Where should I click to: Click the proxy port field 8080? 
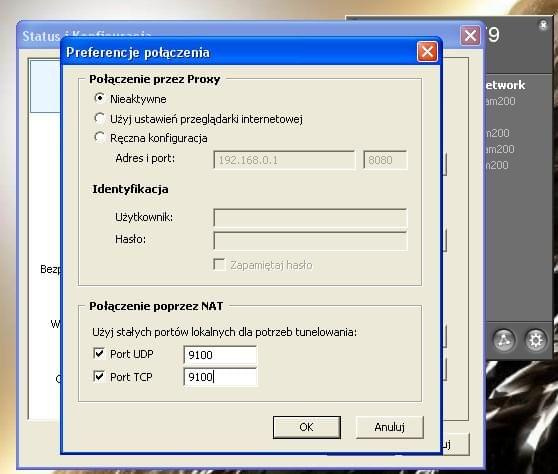click(x=385, y=160)
